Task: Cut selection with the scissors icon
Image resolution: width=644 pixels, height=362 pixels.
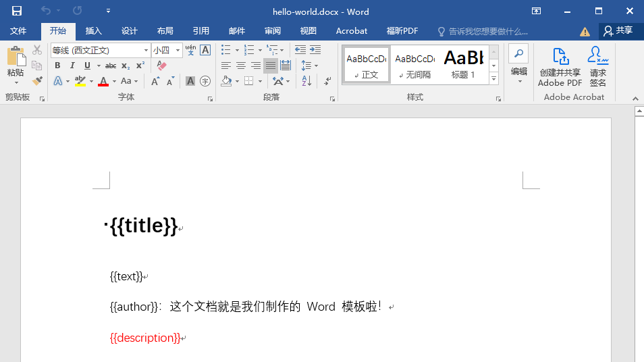Action: [37, 50]
